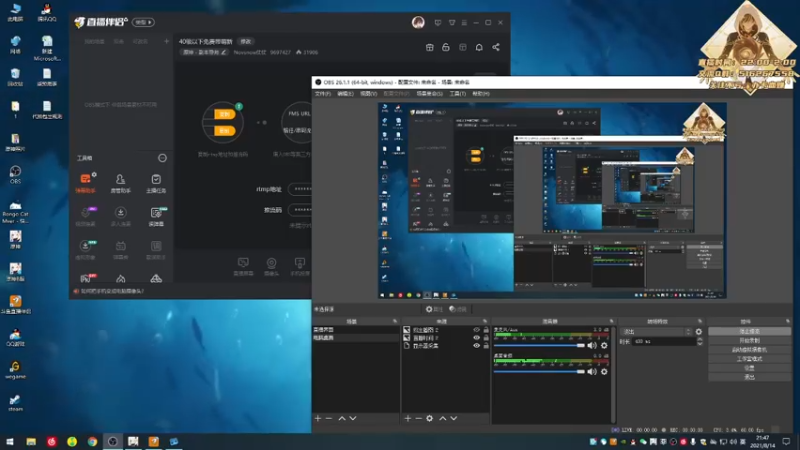Toggle the lock on the top OBS source
Image resolution: width=800 pixels, height=450 pixels.
tap(486, 330)
